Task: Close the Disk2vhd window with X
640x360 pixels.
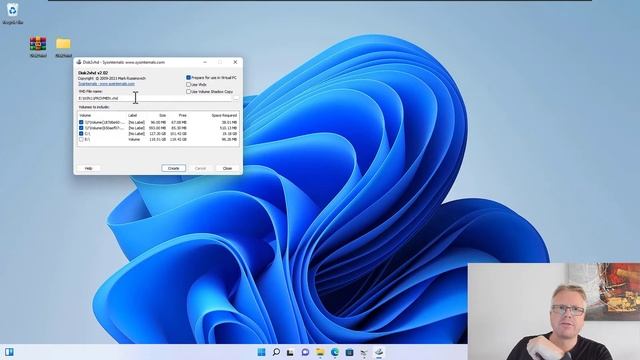Action: pyautogui.click(x=235, y=62)
